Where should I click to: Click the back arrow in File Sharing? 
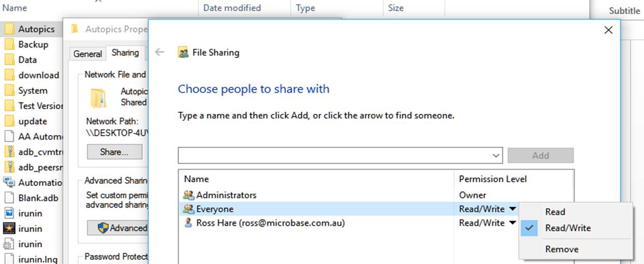(160, 52)
